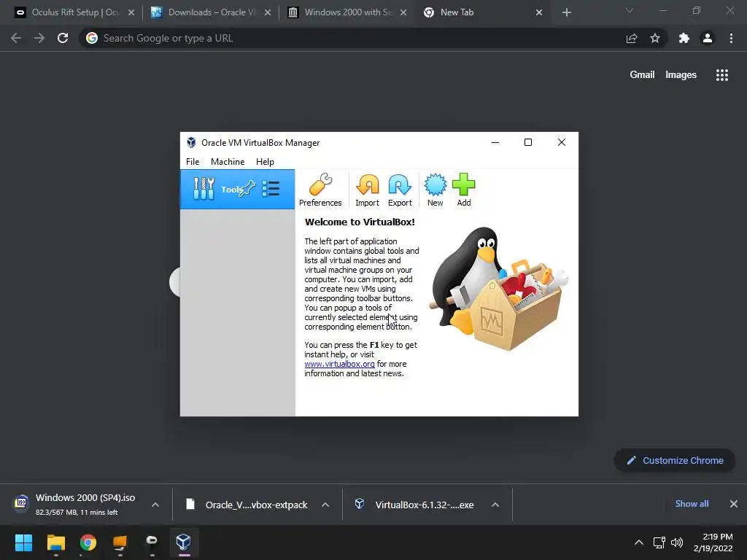Click Chrome forward arrow
The width and height of the screenshot is (747, 560).
click(x=39, y=38)
